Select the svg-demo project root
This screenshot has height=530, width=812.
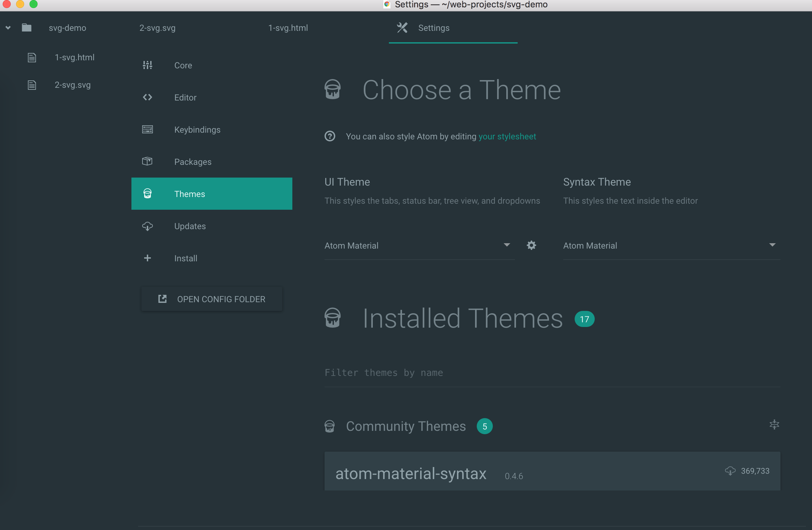click(67, 28)
